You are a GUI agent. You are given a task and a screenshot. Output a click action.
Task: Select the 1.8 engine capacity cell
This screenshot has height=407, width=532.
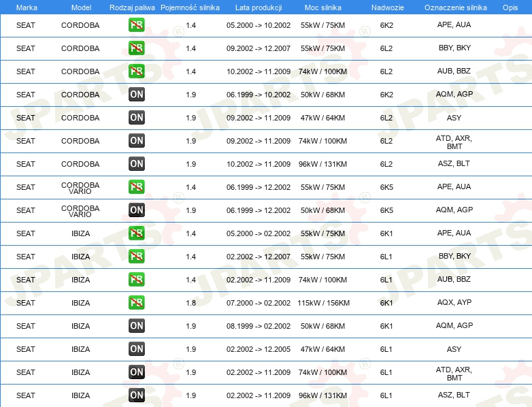[190, 303]
